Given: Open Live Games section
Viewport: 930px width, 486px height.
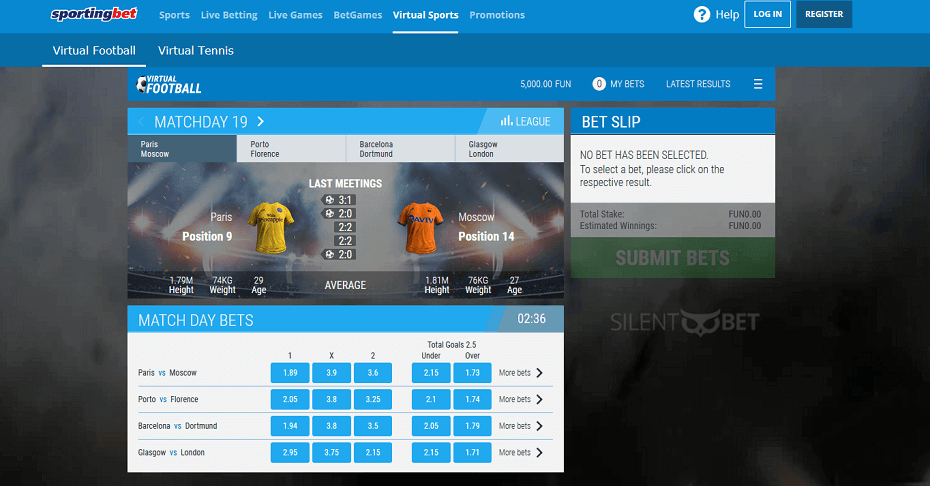Looking at the screenshot, I should (x=295, y=15).
